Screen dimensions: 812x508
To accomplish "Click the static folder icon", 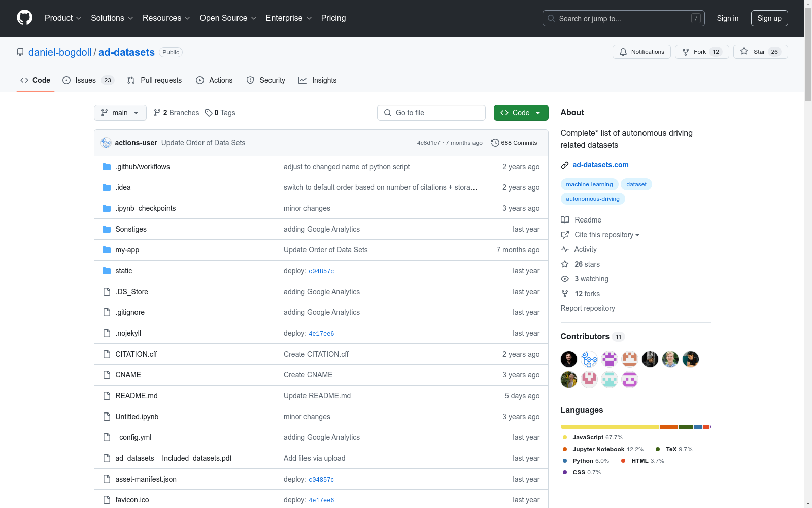I will (x=107, y=271).
